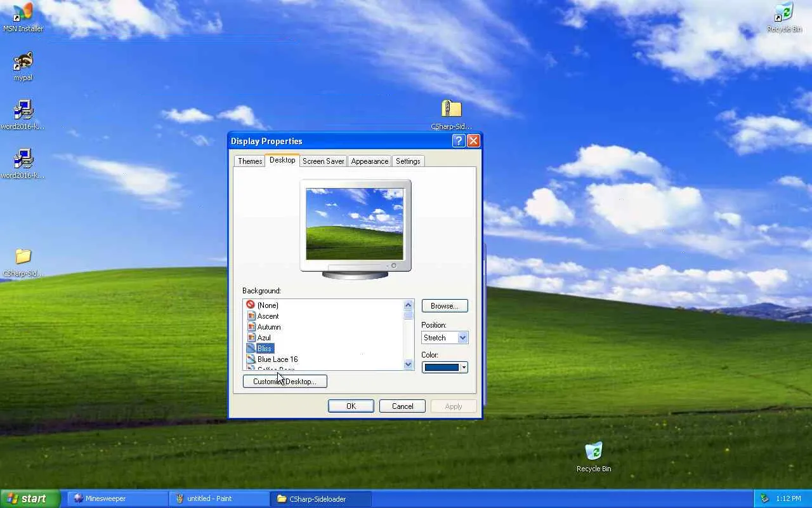Confirm with the OK button
Screen dimensions: 812x508
pyautogui.click(x=351, y=406)
